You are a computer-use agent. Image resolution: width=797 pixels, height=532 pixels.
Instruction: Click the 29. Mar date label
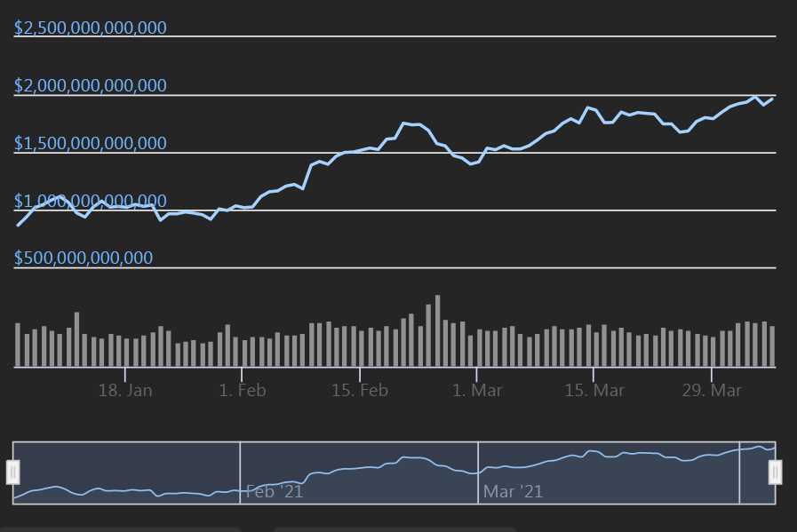click(x=712, y=390)
